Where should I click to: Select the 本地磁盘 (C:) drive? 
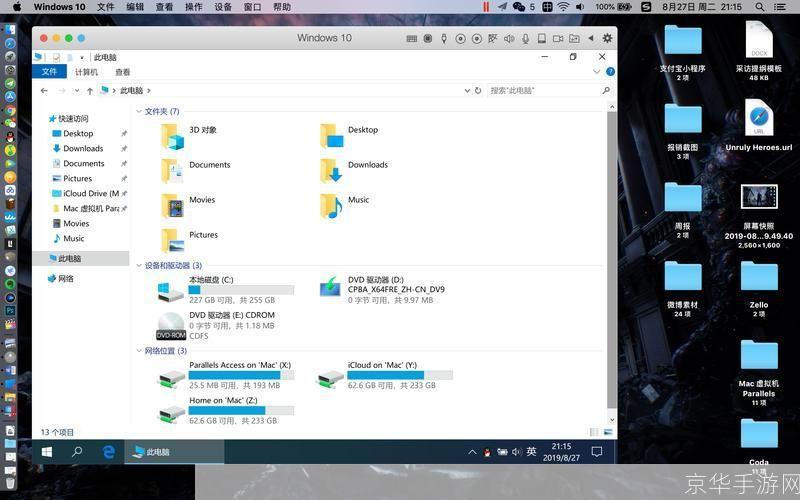tap(226, 289)
